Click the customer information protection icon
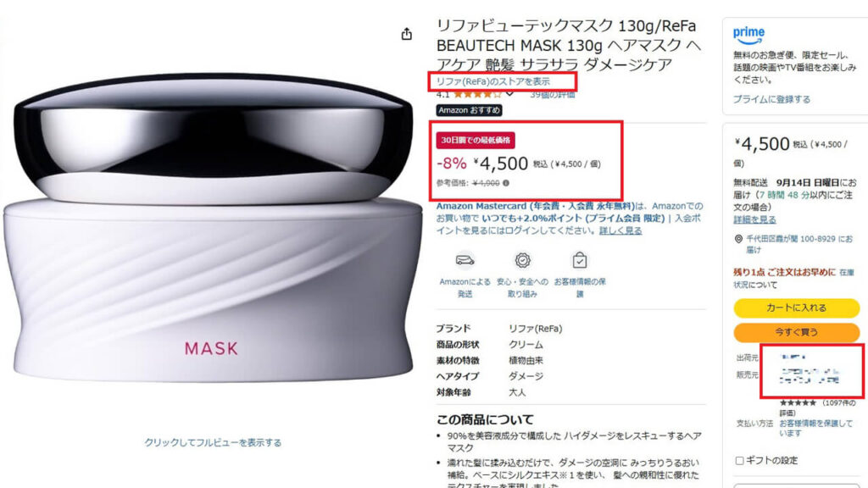Viewport: 868px width, 488px height. tap(580, 260)
